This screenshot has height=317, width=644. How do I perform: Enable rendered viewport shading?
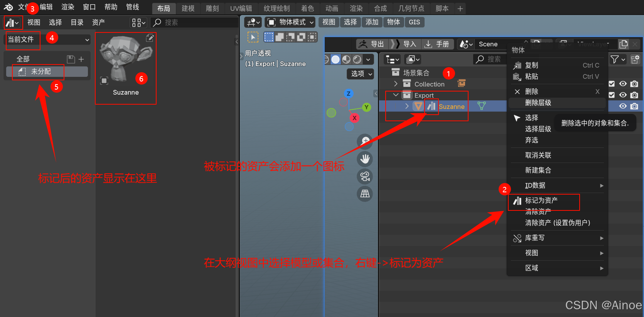coord(357,59)
